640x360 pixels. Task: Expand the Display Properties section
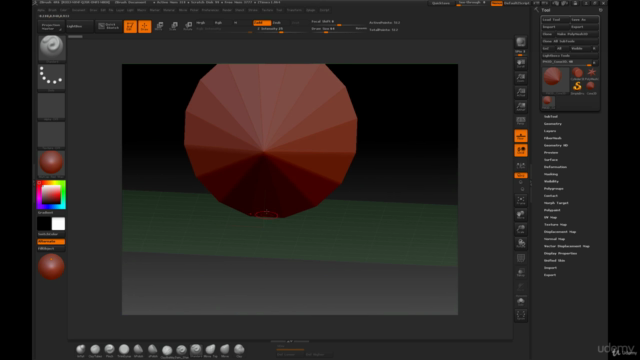click(x=560, y=253)
